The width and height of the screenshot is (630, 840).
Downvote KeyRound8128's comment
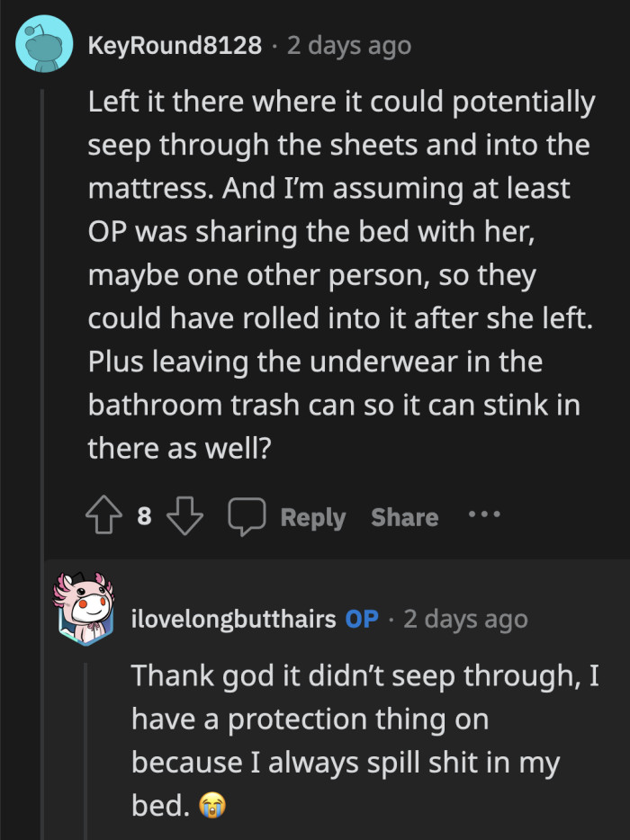coord(185,516)
